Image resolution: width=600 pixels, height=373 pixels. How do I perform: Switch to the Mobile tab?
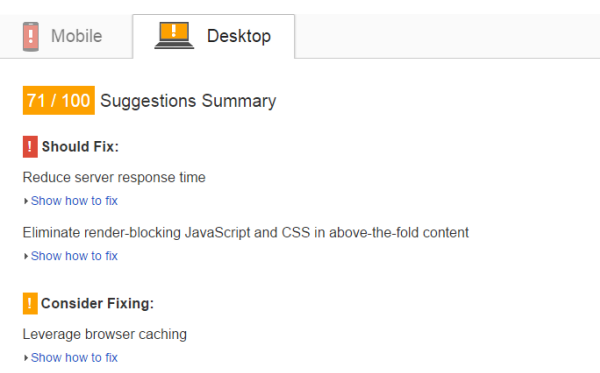point(66,37)
